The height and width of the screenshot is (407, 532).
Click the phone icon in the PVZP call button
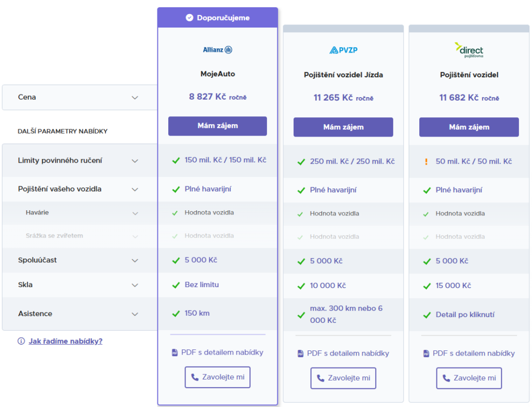[321, 378]
